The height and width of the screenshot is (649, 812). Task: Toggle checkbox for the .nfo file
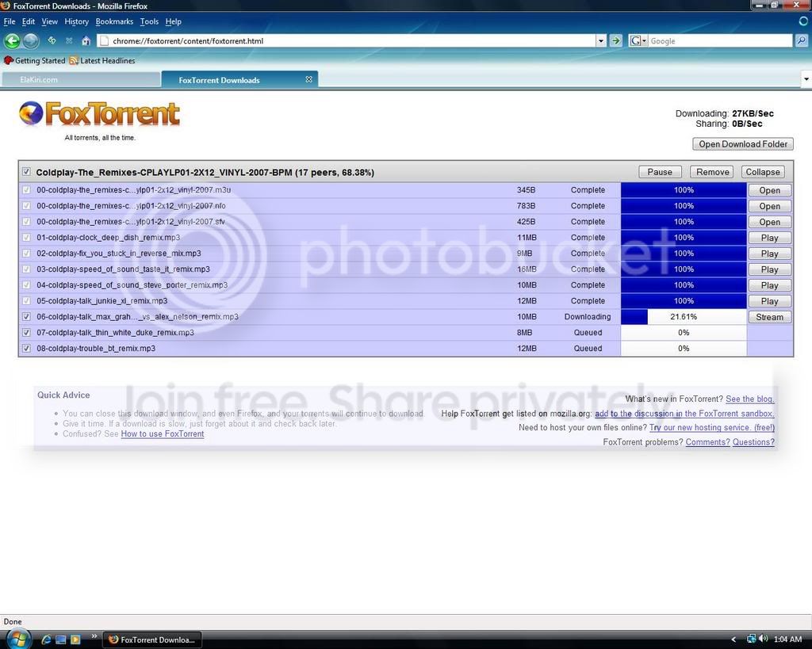tap(26, 205)
